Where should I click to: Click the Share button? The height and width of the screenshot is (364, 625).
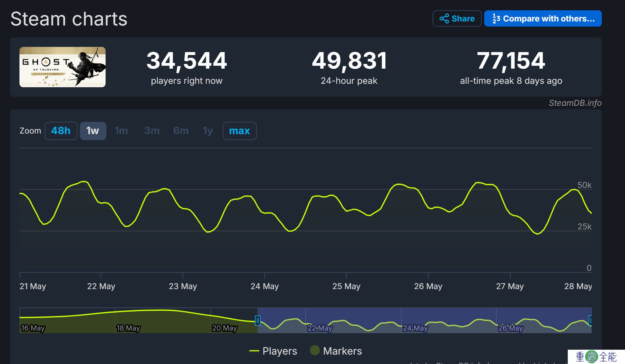click(x=457, y=19)
